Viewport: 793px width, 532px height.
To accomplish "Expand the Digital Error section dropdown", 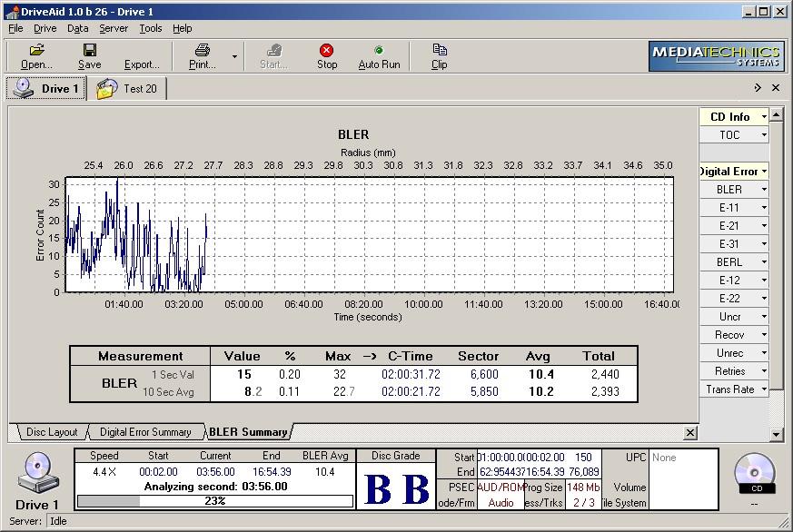I will pos(764,171).
